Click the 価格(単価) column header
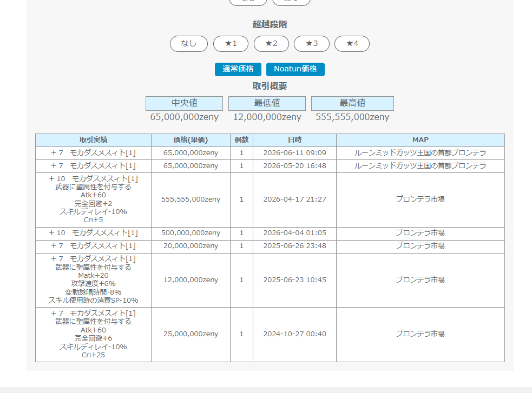Viewport: 532px width, 393px height. [x=191, y=140]
